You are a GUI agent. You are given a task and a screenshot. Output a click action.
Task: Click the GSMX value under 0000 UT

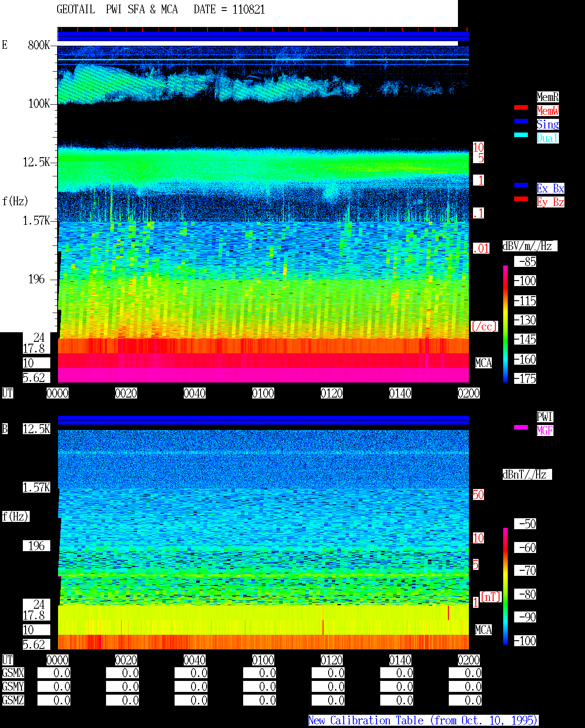pos(54,673)
